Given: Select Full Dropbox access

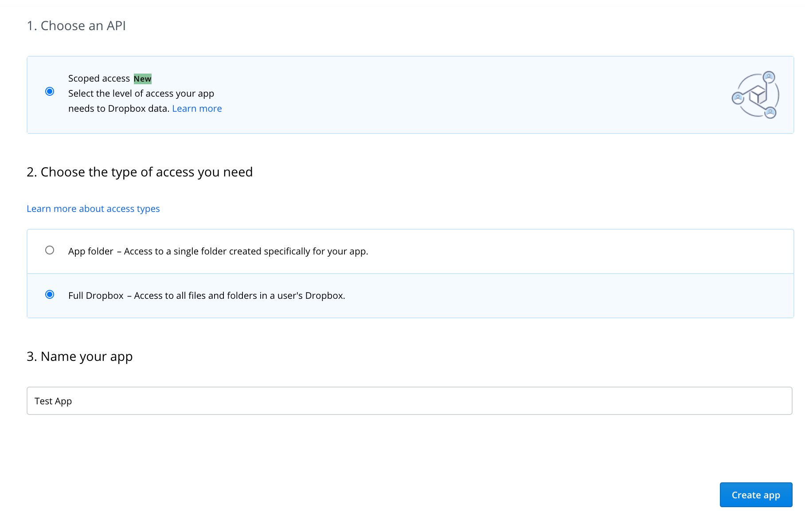Looking at the screenshot, I should point(50,294).
